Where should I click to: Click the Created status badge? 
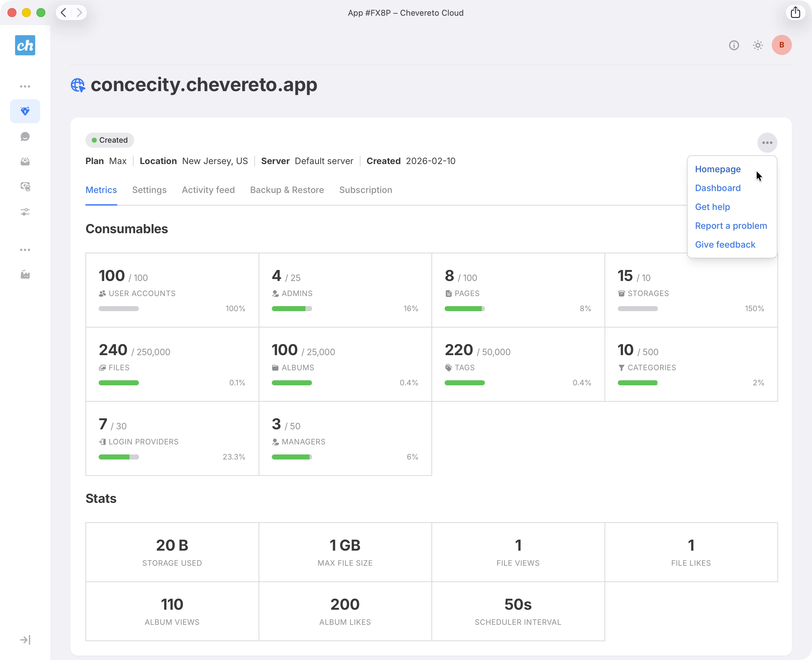109,140
